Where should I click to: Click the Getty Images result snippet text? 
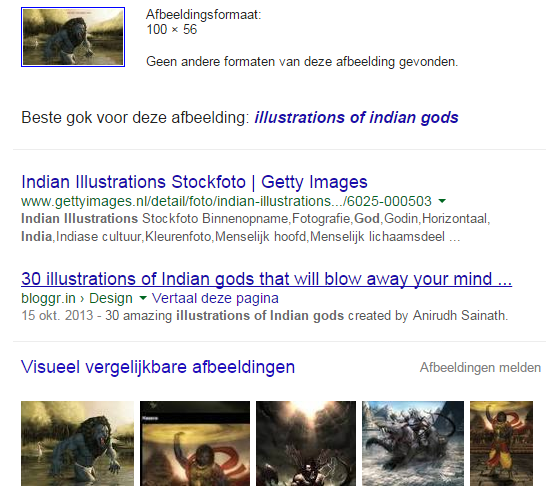pyautogui.click(x=256, y=228)
